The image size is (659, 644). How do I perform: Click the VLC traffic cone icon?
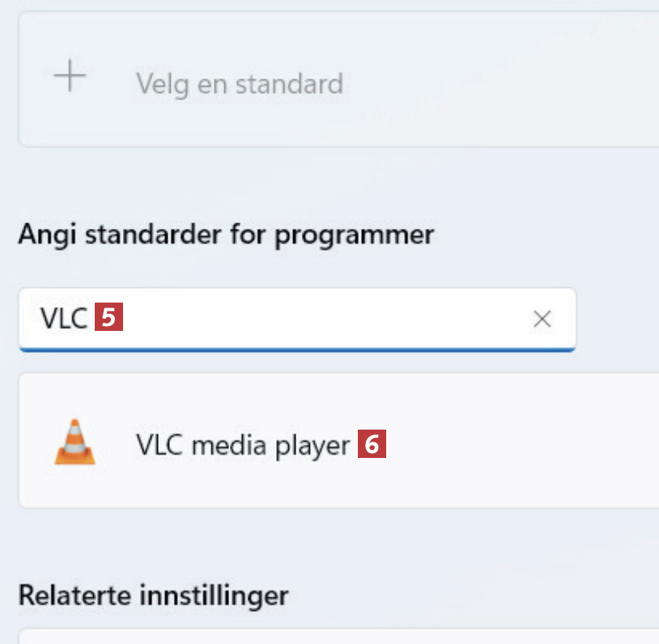click(x=74, y=443)
